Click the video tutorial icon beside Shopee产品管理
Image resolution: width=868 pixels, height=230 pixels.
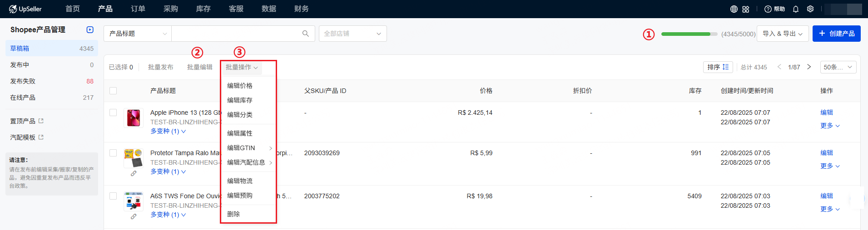coord(90,30)
